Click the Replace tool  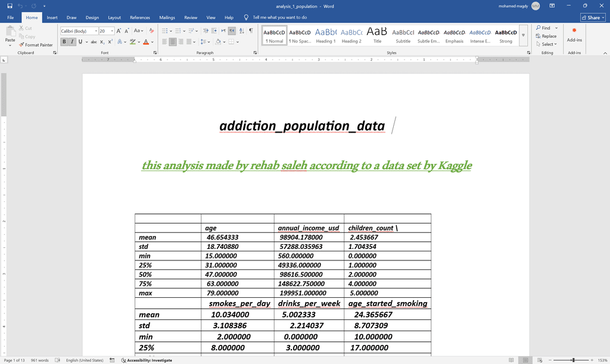pos(546,36)
